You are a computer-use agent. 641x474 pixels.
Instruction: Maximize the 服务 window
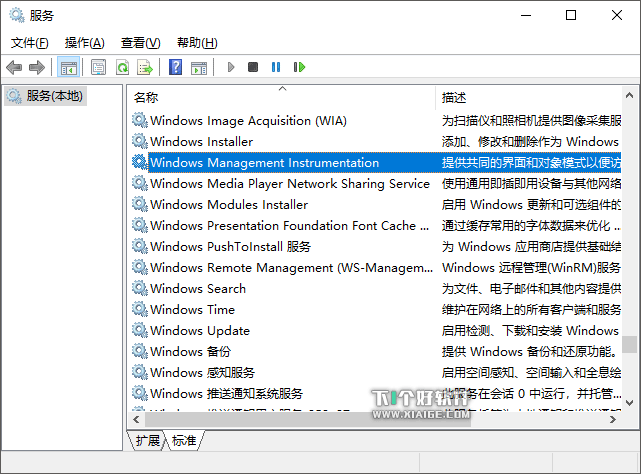pos(571,15)
